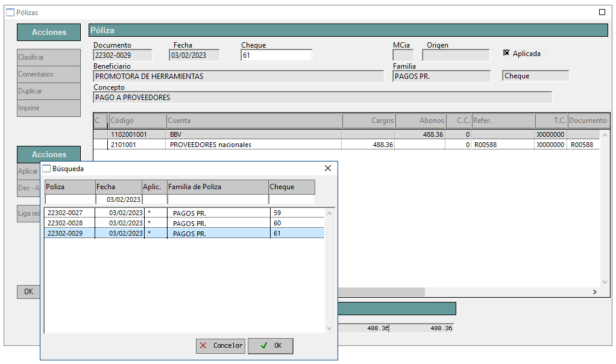
Task: Click the Aplicar button in lower Acciones
Action: click(x=28, y=171)
